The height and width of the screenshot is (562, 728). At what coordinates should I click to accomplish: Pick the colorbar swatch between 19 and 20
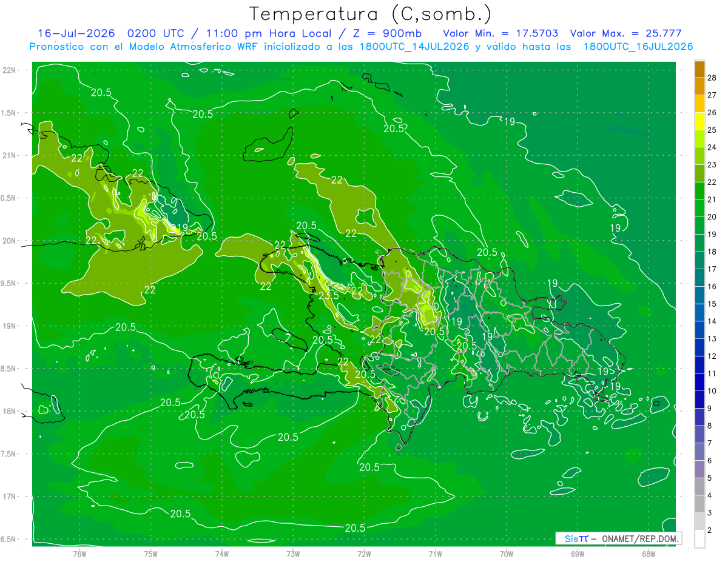[x=699, y=226]
